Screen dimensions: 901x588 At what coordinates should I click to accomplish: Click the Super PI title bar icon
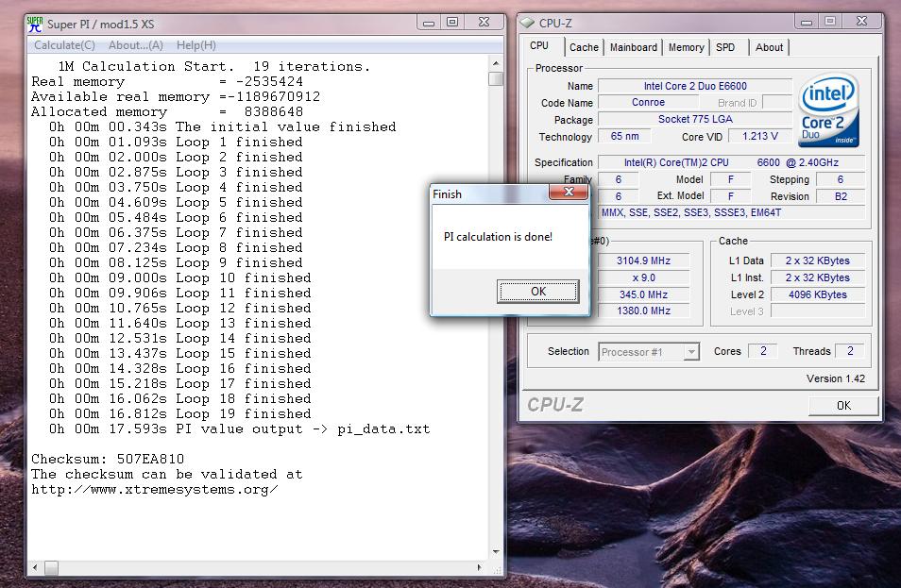coord(35,25)
